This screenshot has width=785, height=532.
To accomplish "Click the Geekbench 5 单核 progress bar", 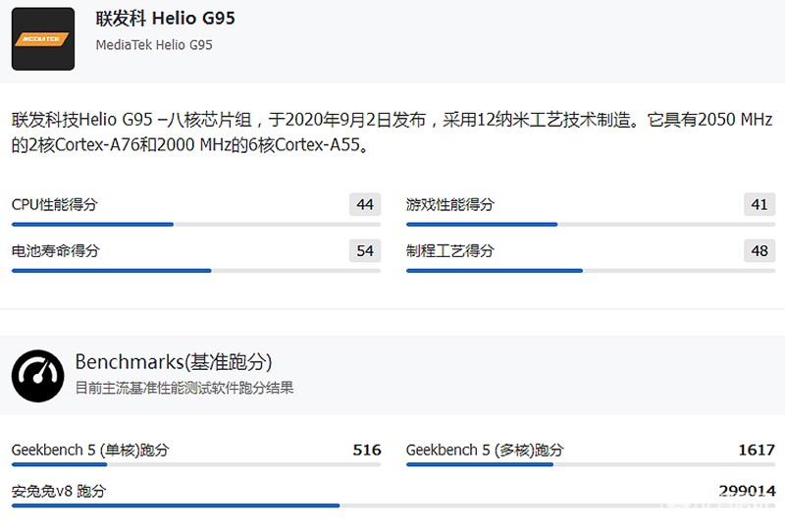I will (x=196, y=464).
